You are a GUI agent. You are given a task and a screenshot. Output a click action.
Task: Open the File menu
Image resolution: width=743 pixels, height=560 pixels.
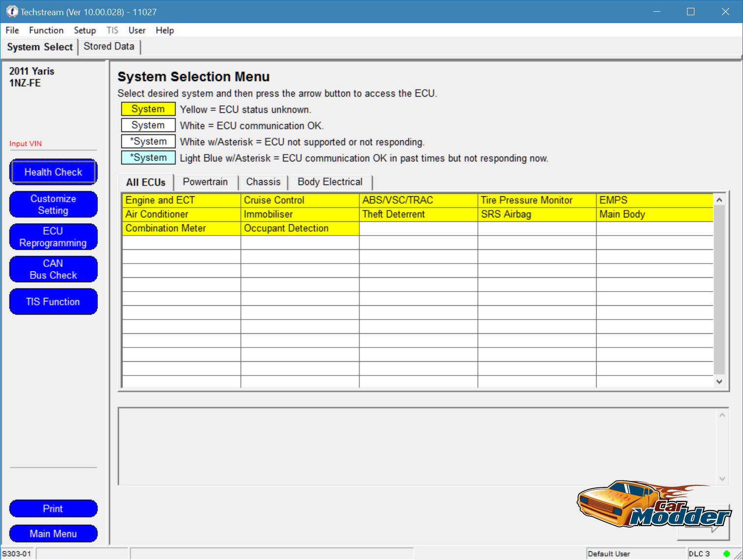[12, 30]
